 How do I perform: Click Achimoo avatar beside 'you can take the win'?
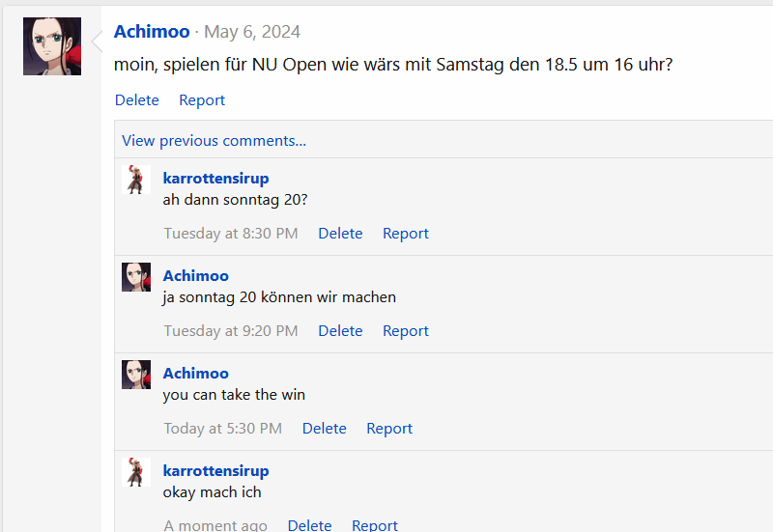136,375
